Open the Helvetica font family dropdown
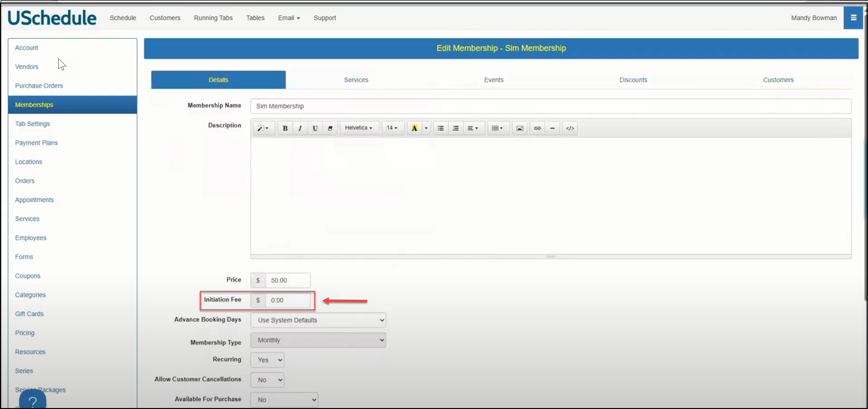868x409 pixels. pos(358,128)
